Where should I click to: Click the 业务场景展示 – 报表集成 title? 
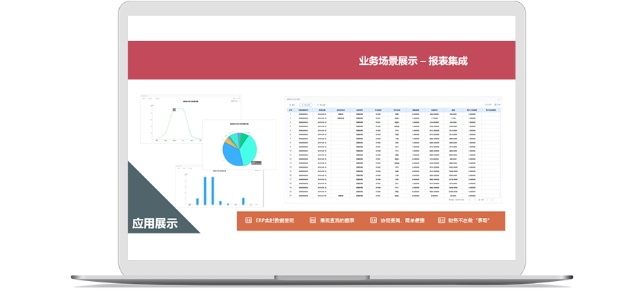pyautogui.click(x=412, y=61)
